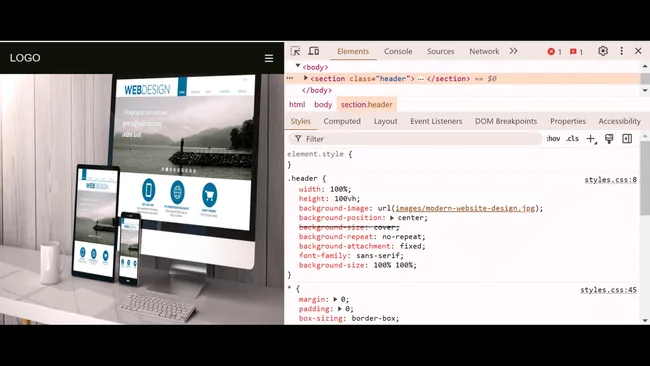The image size is (650, 366).
Task: Open the hamburger menu on webpage
Action: [269, 58]
